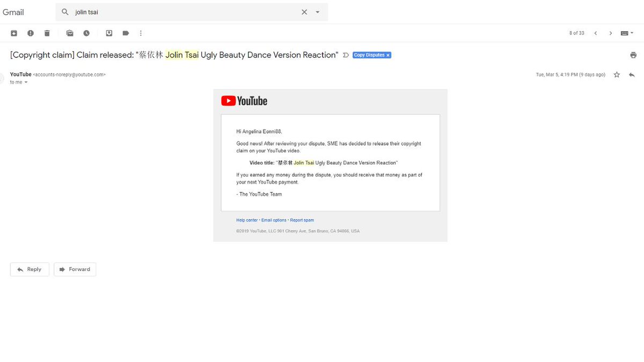
Task: Click the Forward button
Action: [75, 269]
